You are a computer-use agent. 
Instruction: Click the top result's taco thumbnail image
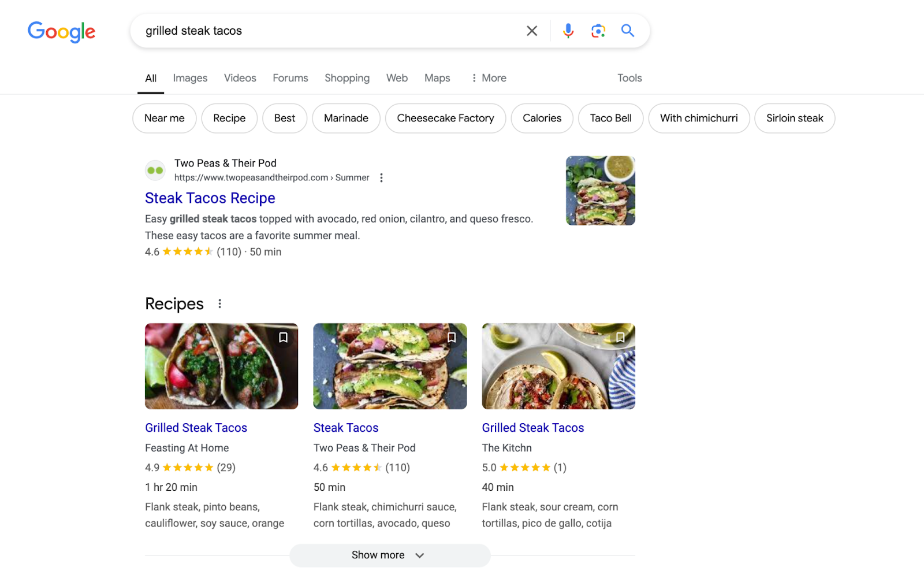601,191
